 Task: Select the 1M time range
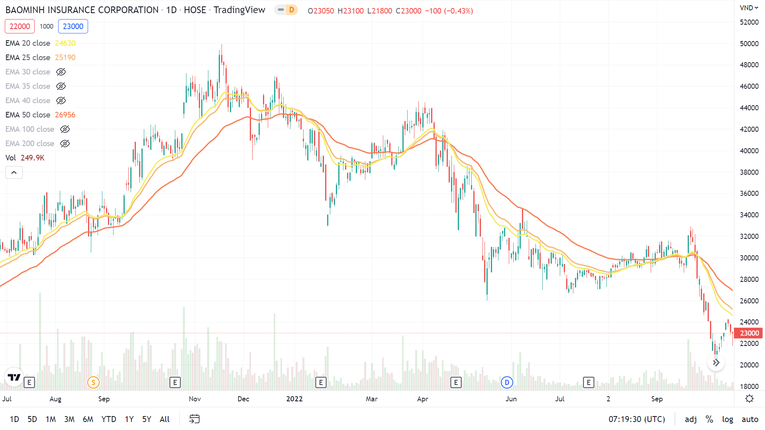pyautogui.click(x=51, y=419)
